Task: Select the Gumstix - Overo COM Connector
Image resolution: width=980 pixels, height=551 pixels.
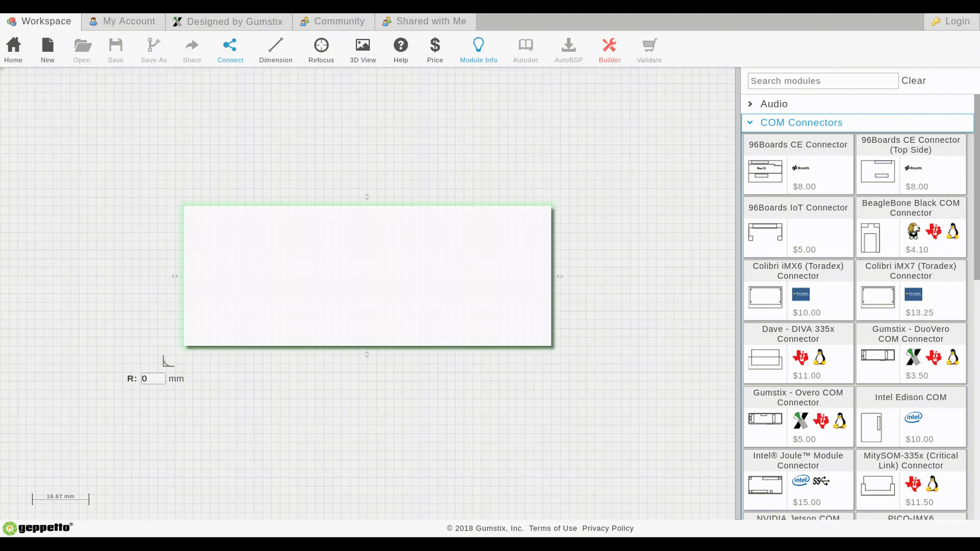Action: [798, 416]
